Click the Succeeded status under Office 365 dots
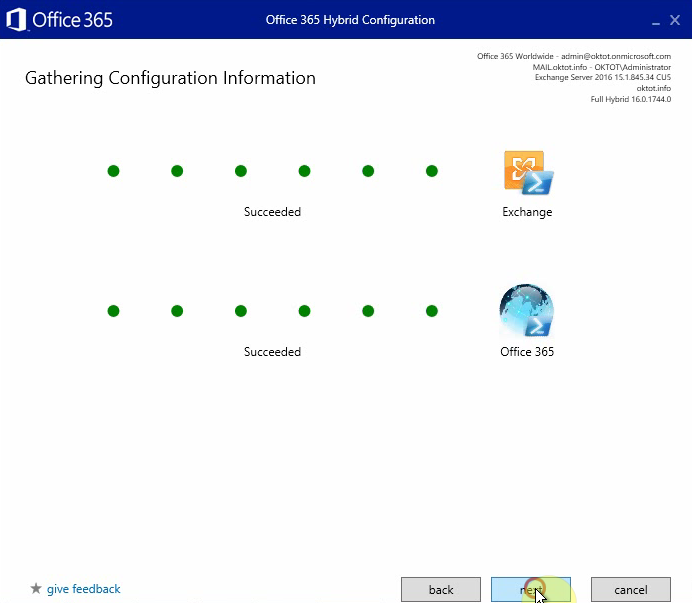Image resolution: width=692 pixels, height=603 pixels. pos(272,352)
